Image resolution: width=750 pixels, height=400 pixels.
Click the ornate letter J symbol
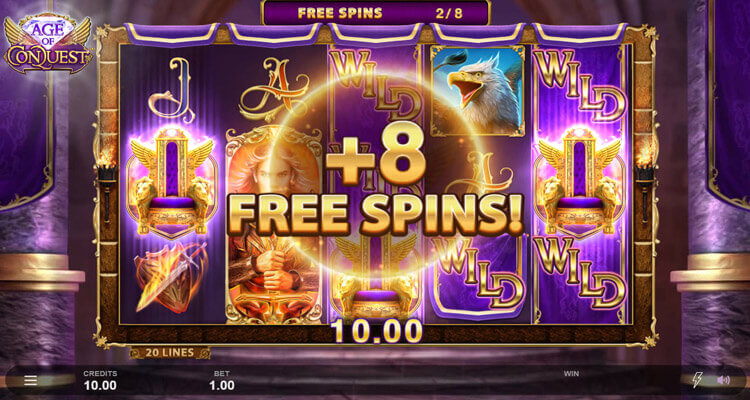click(171, 91)
